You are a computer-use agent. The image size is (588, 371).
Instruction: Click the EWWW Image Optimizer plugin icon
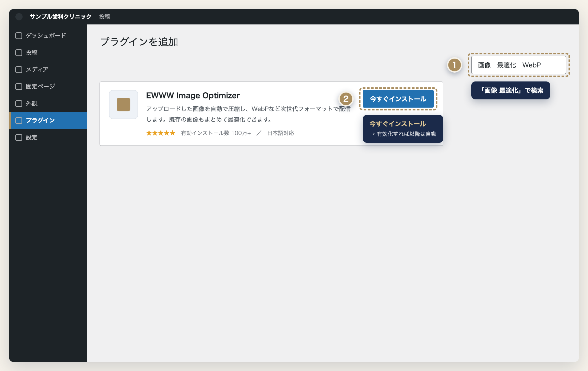click(124, 105)
